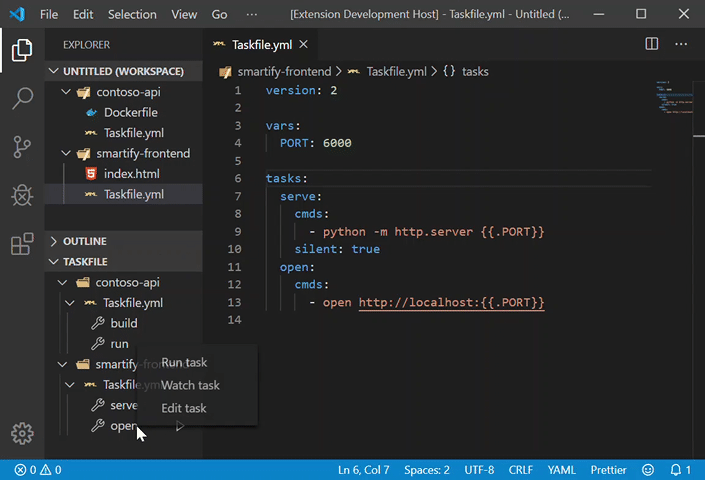The image size is (705, 480).
Task: Select the serve task in Taskfile panel
Action: [124, 405]
